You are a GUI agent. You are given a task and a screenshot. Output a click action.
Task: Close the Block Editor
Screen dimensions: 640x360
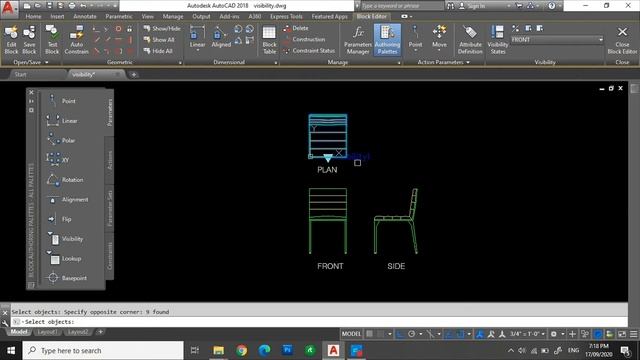622,40
